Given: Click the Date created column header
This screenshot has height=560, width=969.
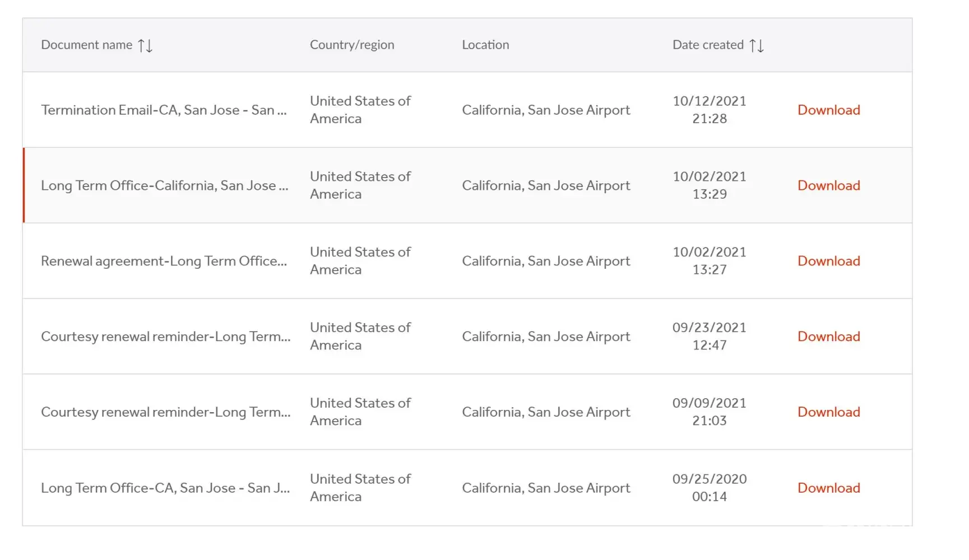Looking at the screenshot, I should [708, 45].
